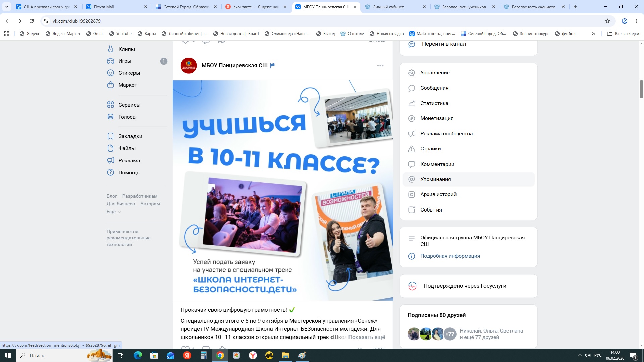
Task: Open Упоминания in the management menu
Action: [436, 179]
